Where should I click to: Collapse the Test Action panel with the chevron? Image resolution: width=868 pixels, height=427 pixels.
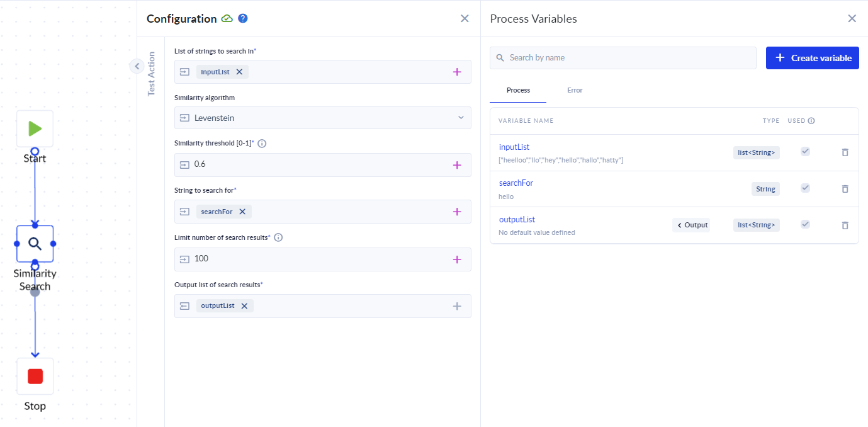137,65
